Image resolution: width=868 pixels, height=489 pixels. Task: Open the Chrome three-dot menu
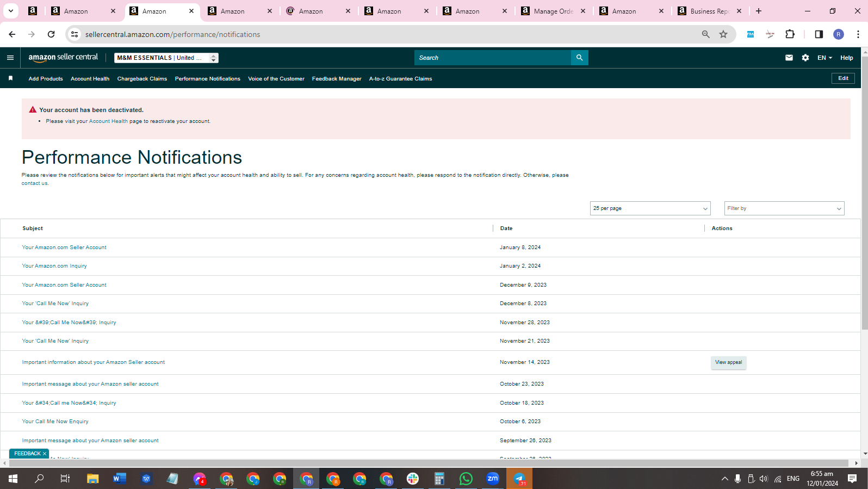[858, 34]
